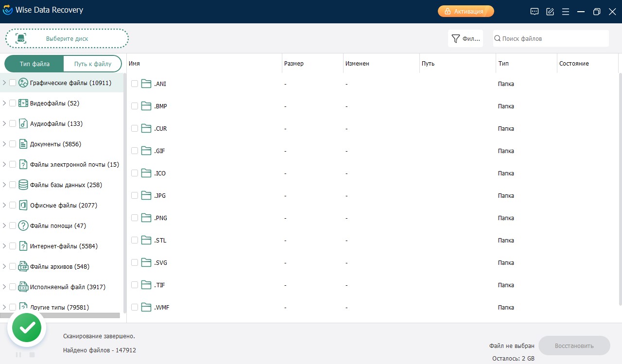Click the feedback chat icon in title bar

(x=535, y=12)
